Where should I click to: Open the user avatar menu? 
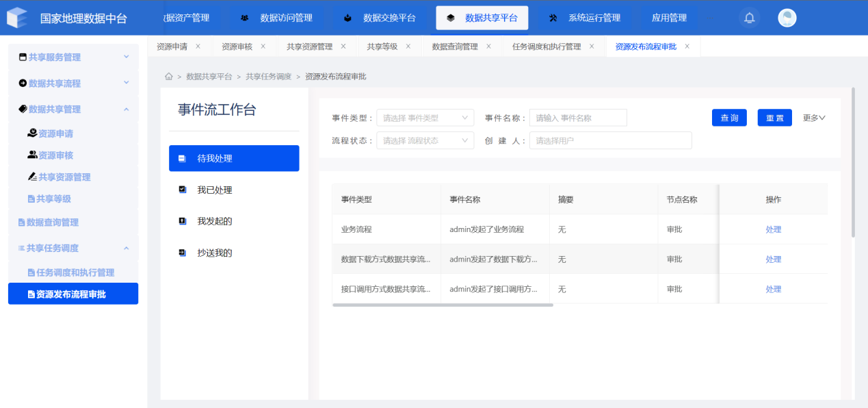[787, 18]
